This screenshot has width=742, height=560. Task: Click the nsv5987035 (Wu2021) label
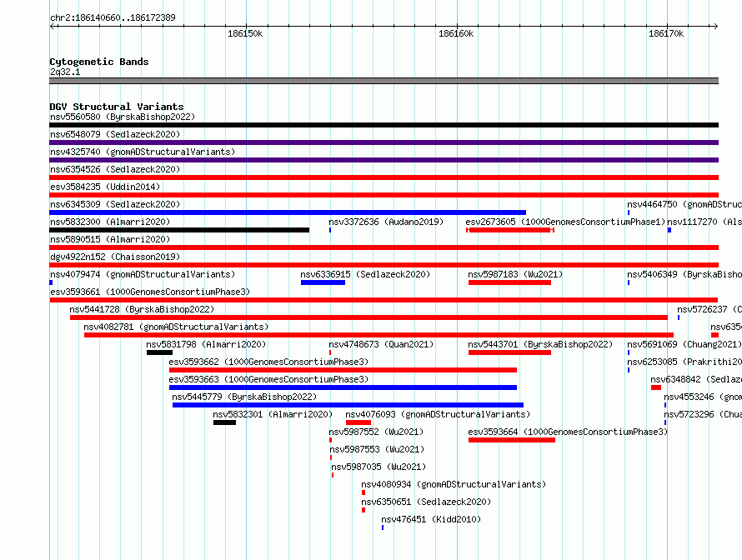(379, 467)
